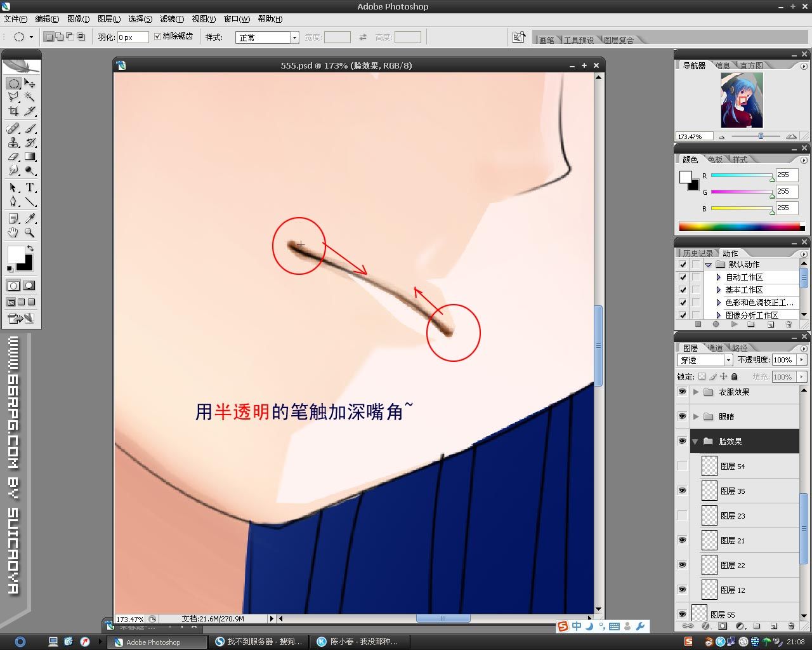Viewport: 812px width, 650px height.
Task: Select the Healing Brush tool
Action: click(x=13, y=129)
